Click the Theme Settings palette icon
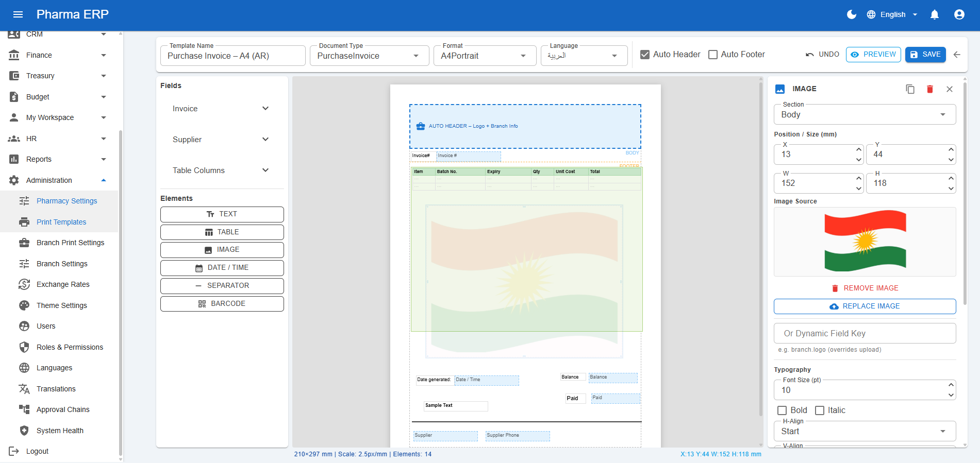The image size is (980, 463). 24,305
